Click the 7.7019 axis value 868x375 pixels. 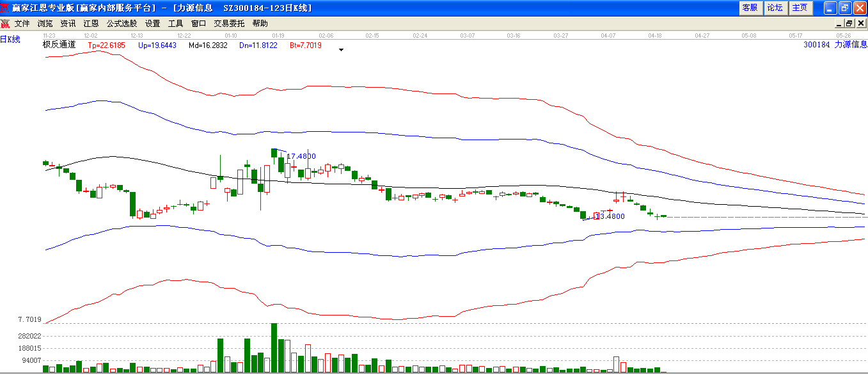[x=30, y=319]
